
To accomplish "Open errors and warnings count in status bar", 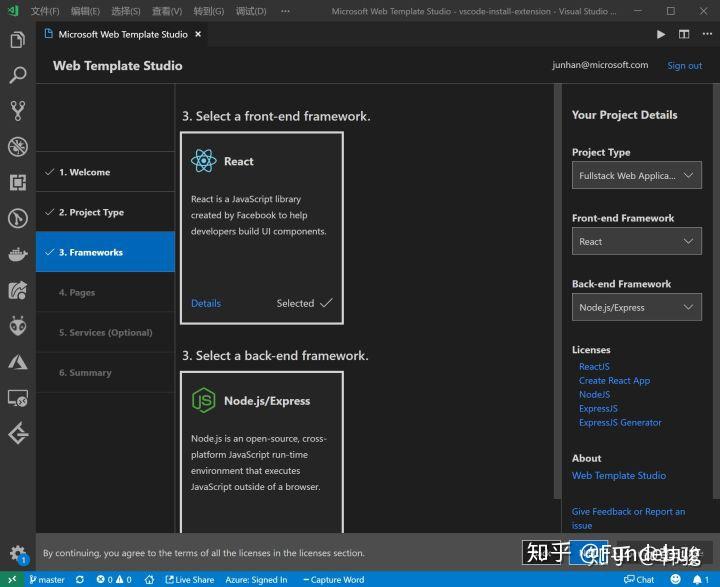I will coord(114,580).
